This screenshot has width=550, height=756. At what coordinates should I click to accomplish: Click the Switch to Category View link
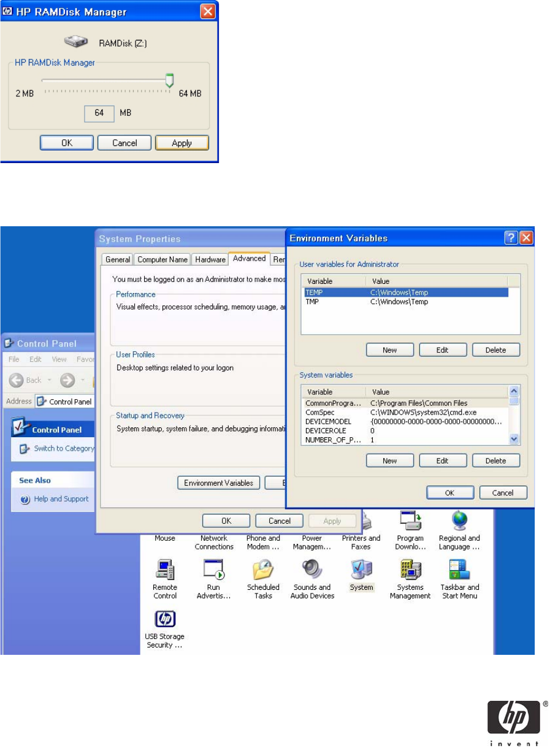(x=64, y=449)
